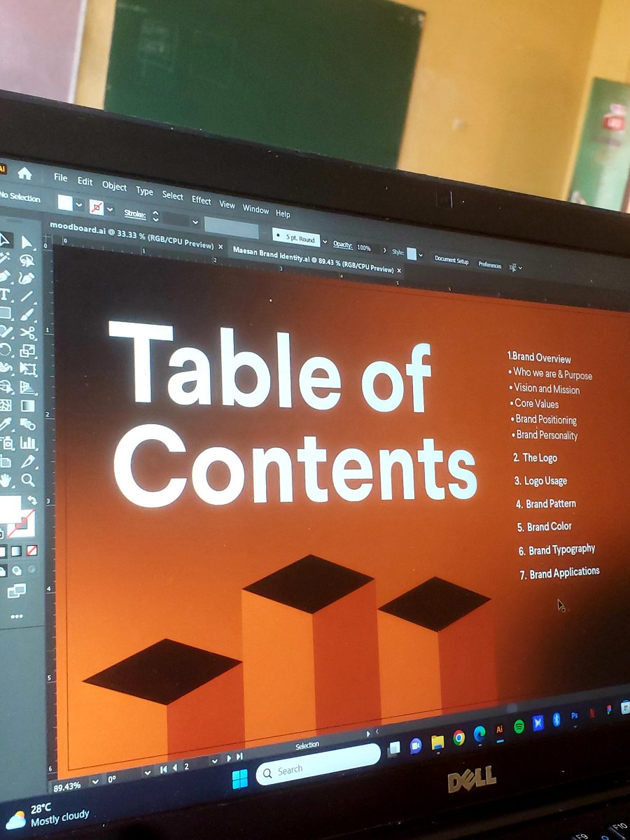This screenshot has height=840, width=630.
Task: Adjust stroke weight stepper arrows
Action: pyautogui.click(x=155, y=216)
